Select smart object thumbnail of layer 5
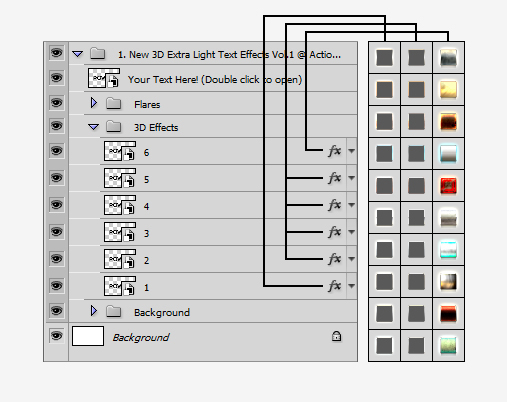507x402 pixels. (x=120, y=178)
